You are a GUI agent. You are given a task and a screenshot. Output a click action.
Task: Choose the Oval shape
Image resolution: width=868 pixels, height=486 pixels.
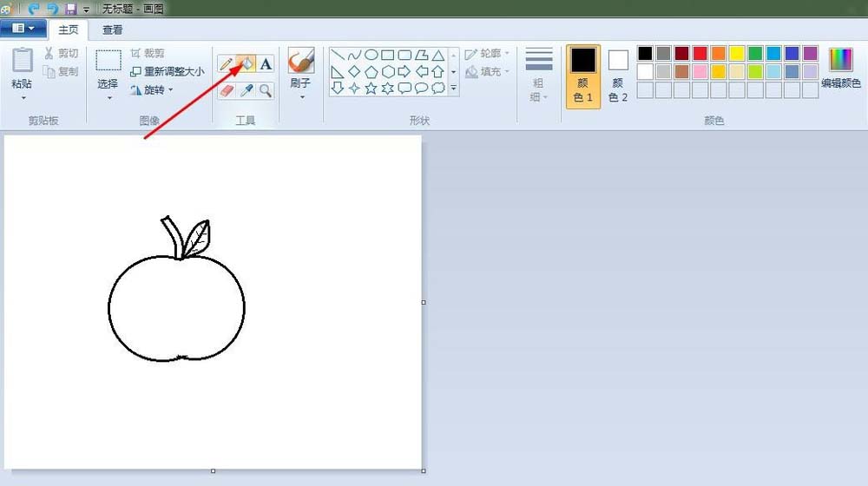pyautogui.click(x=371, y=55)
